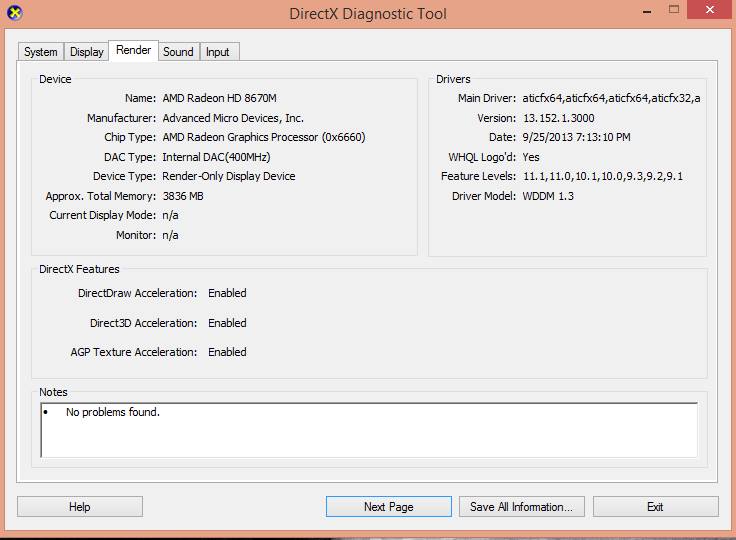Image resolution: width=736 pixels, height=540 pixels.
Task: Click WHQL Logo'd 'Yes' value
Action: point(531,157)
